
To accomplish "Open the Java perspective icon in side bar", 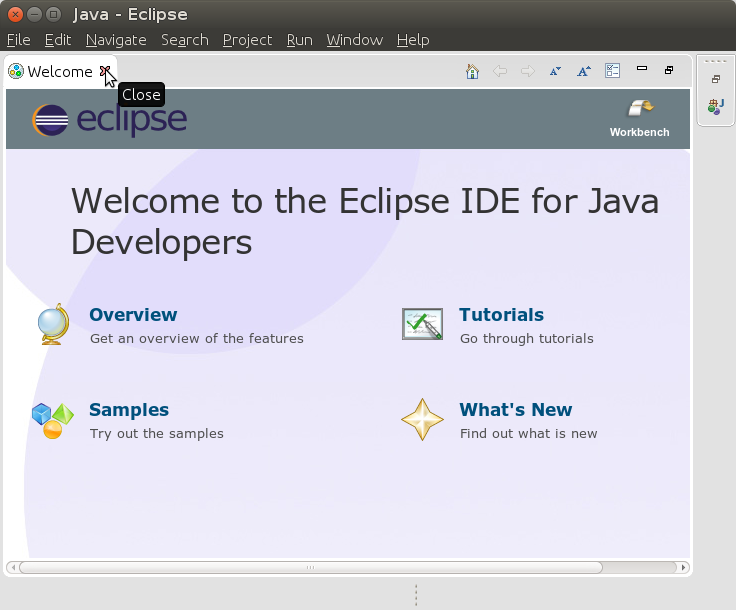I will coord(715,105).
